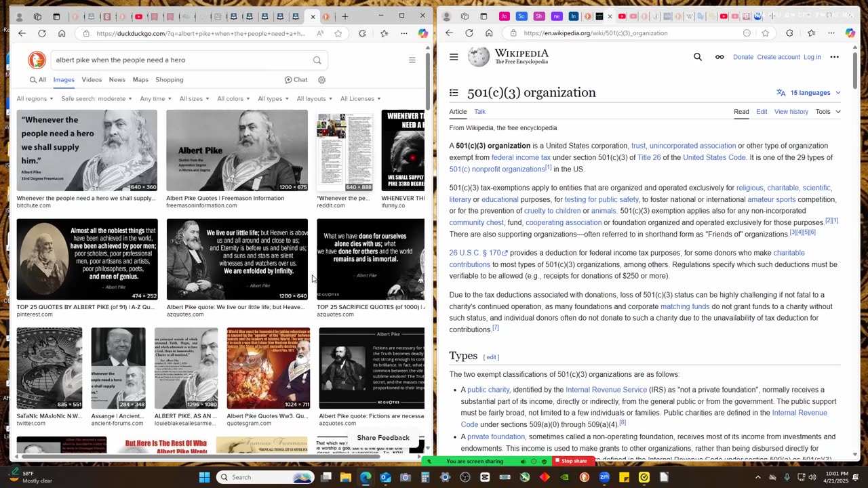Expand the Wikipedia Tools dropdown
The width and height of the screenshot is (868, 488).
[828, 112]
